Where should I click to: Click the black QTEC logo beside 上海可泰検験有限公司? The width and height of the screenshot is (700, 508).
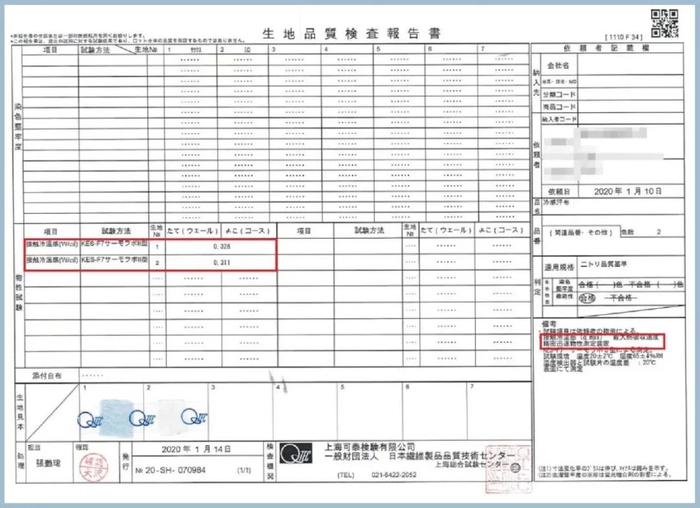[296, 453]
